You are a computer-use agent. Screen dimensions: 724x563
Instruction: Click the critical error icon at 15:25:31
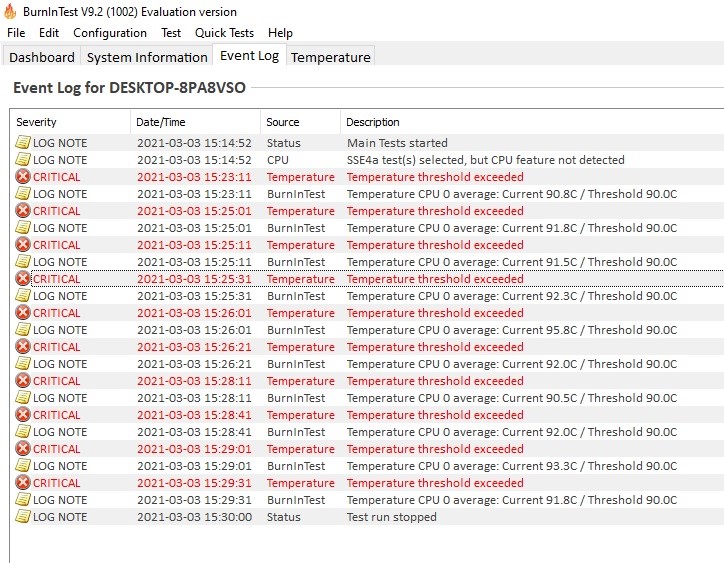pyautogui.click(x=23, y=279)
